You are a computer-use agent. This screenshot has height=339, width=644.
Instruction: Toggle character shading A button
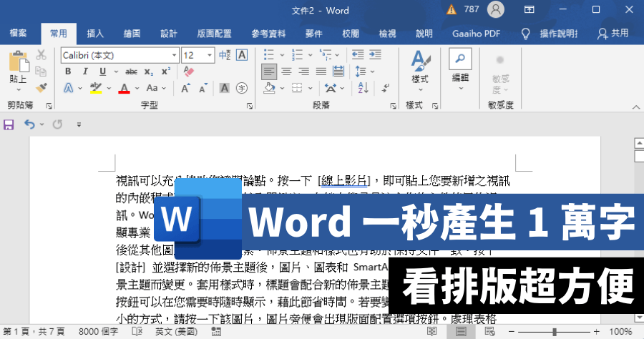click(x=224, y=88)
